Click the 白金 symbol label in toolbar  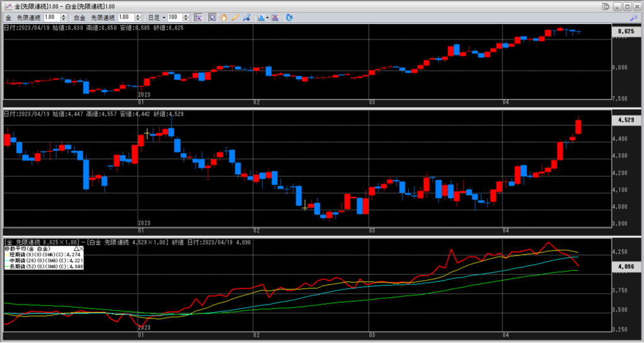(x=79, y=17)
